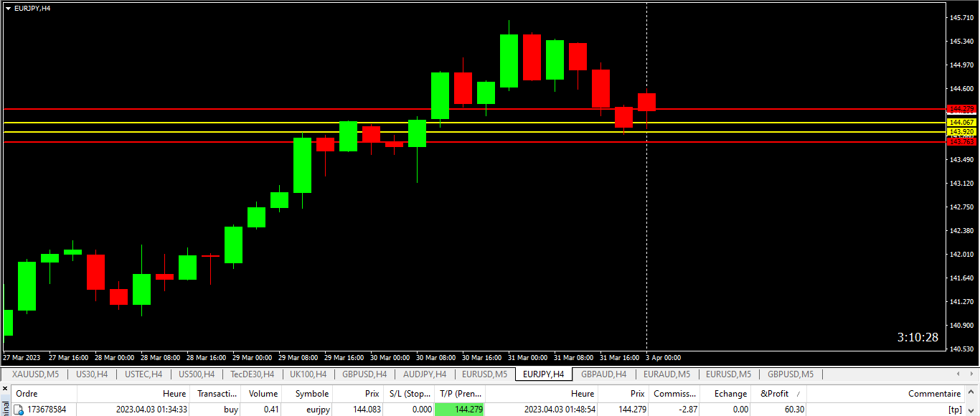Click the open price 144.083
This screenshot has height=416, width=980.
[367, 410]
